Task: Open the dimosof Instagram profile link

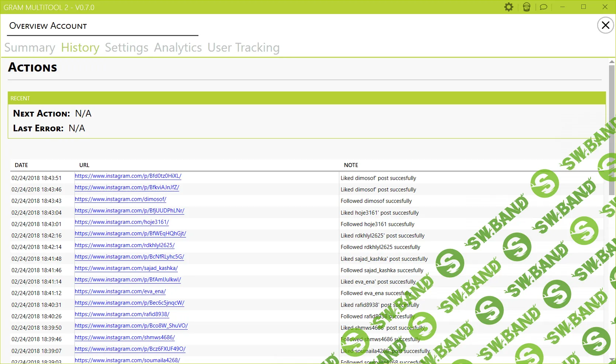Action: [x=121, y=199]
